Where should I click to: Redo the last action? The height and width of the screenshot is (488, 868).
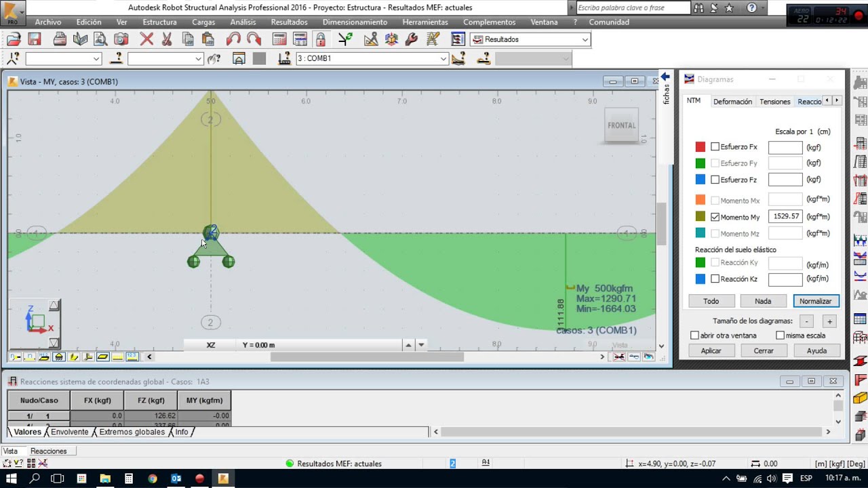[x=254, y=39]
